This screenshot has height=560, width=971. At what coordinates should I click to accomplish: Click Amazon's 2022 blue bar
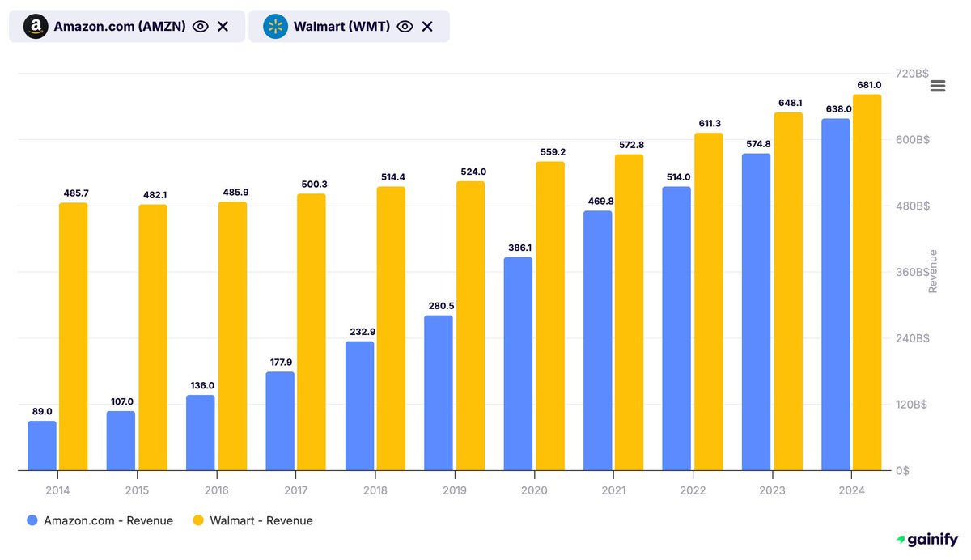coord(676,328)
